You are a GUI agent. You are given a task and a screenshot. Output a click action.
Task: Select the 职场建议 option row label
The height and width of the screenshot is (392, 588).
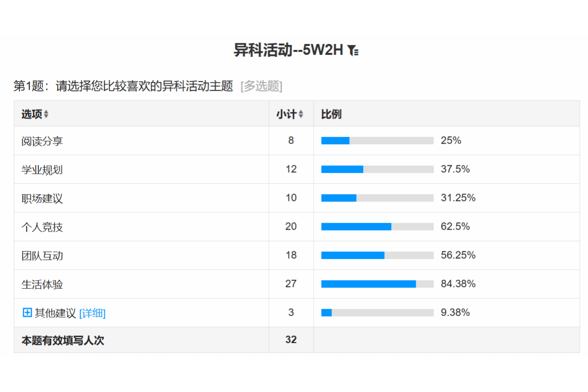tap(42, 198)
